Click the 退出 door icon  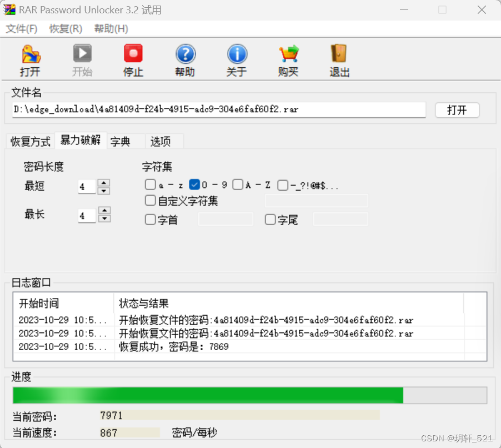(x=339, y=53)
